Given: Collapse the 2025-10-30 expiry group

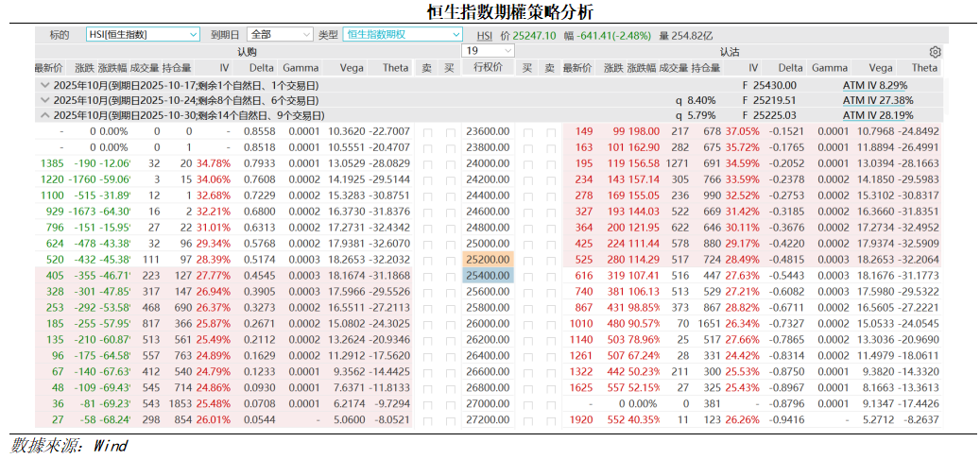Looking at the screenshot, I should [43, 115].
